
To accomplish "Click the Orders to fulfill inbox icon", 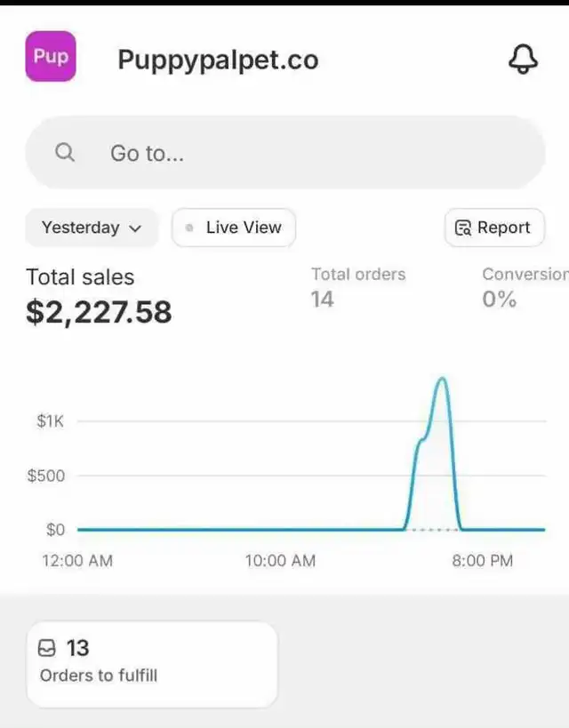I will [46, 648].
